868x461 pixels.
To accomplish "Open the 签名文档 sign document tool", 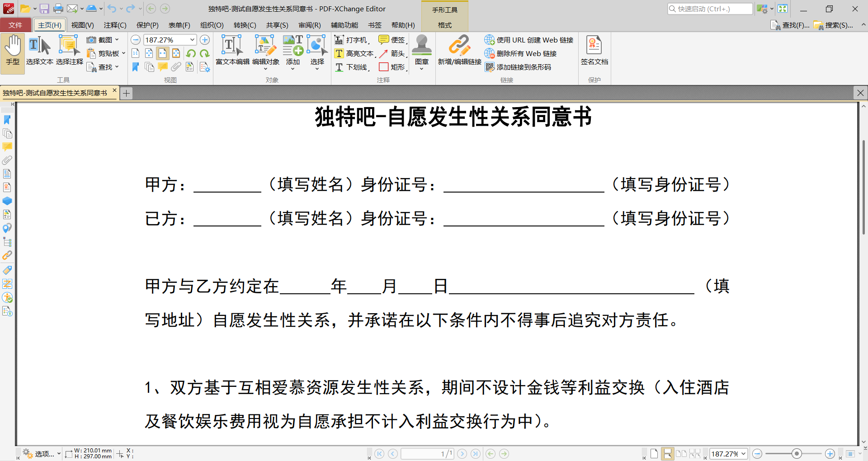I will coord(594,50).
